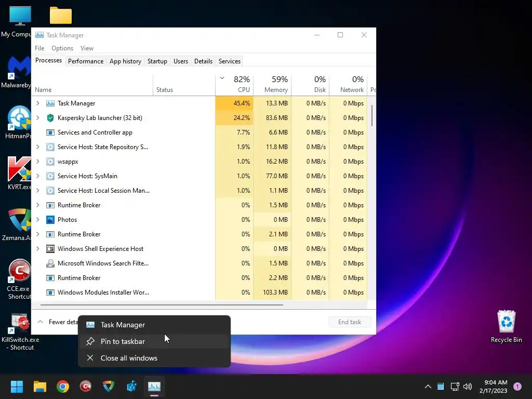
Task: Click the Service Host: SysMain gear icon
Action: tap(50, 176)
